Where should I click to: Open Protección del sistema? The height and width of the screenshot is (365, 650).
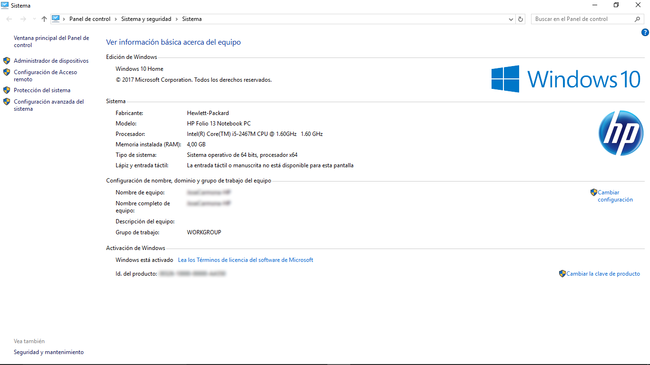click(42, 90)
